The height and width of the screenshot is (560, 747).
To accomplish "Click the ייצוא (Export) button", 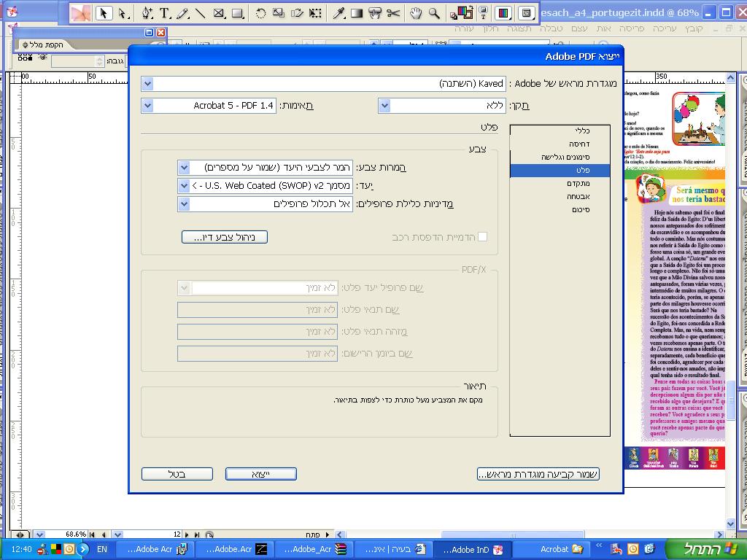I will pos(261,474).
